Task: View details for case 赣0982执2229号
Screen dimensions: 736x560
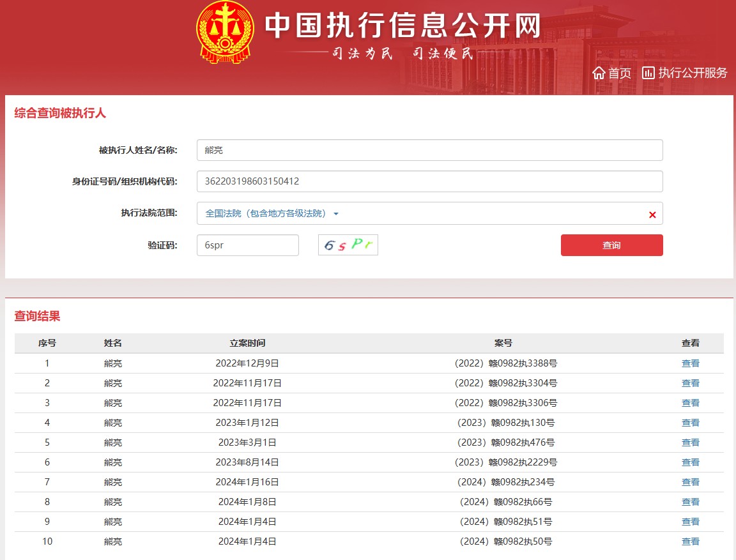Action: pos(690,462)
